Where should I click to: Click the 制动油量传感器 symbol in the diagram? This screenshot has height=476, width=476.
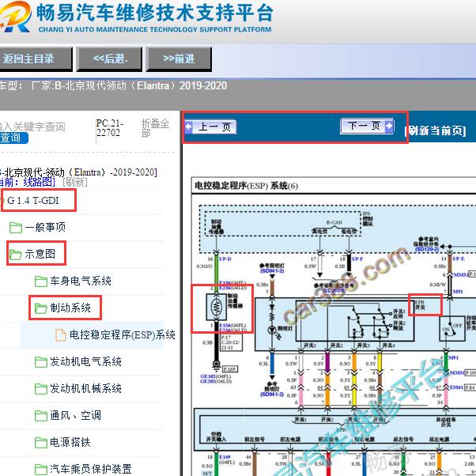(216, 307)
